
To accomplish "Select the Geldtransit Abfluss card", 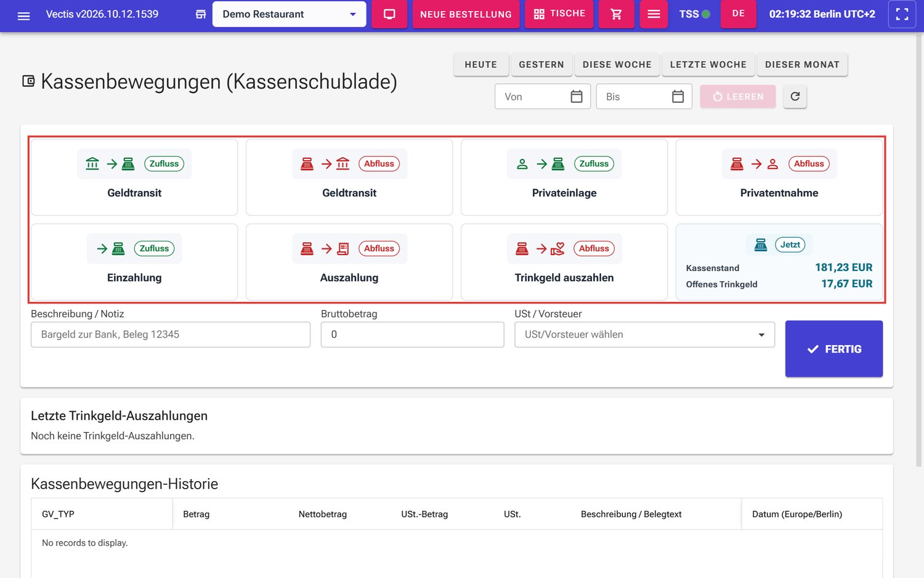I will pyautogui.click(x=349, y=177).
